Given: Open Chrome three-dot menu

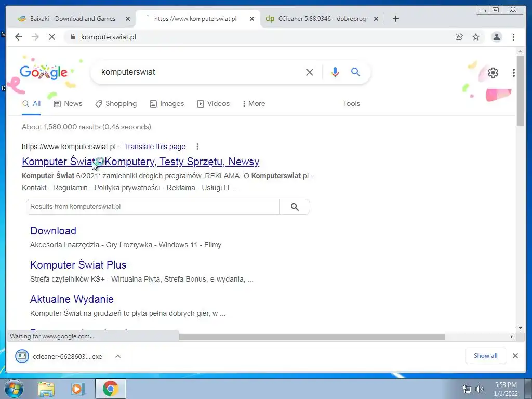Looking at the screenshot, I should point(513,37).
